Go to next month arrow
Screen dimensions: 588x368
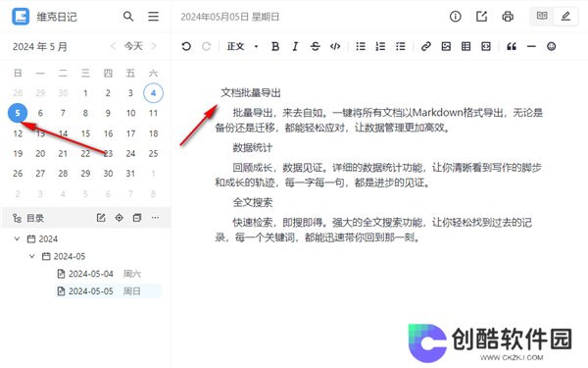coord(154,46)
